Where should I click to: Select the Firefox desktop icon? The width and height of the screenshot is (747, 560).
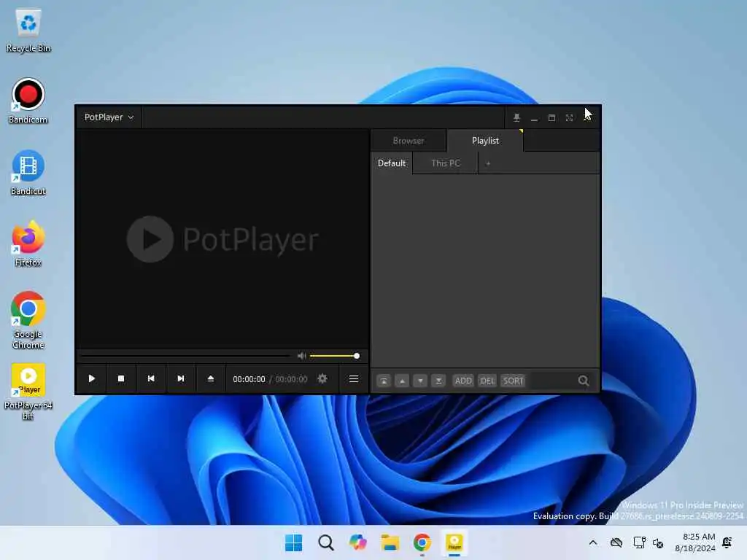tap(28, 244)
